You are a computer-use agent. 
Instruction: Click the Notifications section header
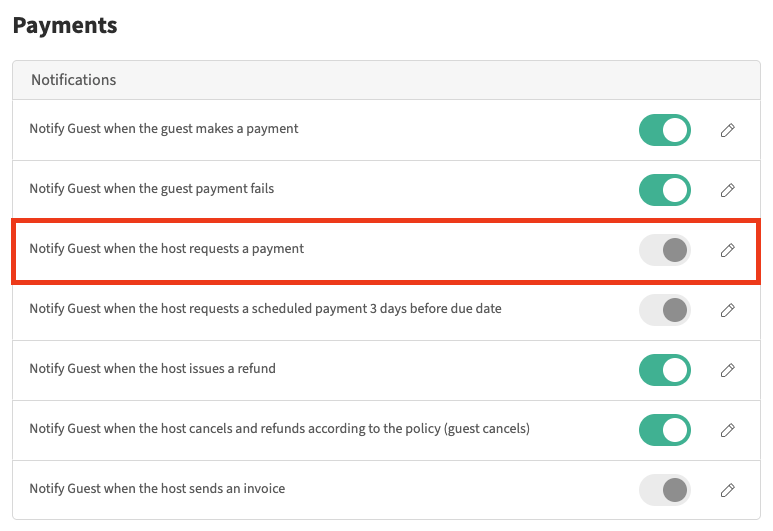74,80
